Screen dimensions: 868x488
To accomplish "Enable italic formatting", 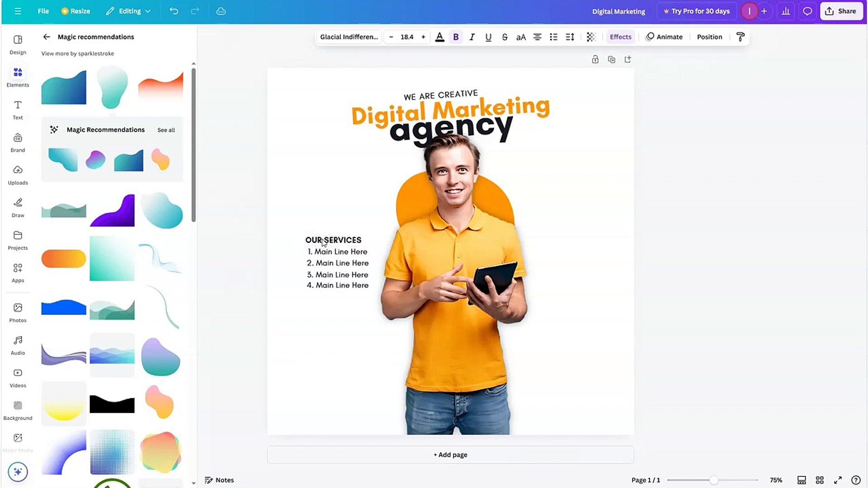I will coord(472,37).
